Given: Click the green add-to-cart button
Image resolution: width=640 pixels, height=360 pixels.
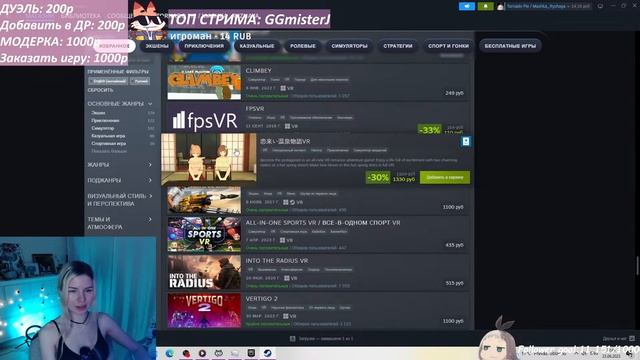Looking at the screenshot, I should tap(444, 178).
